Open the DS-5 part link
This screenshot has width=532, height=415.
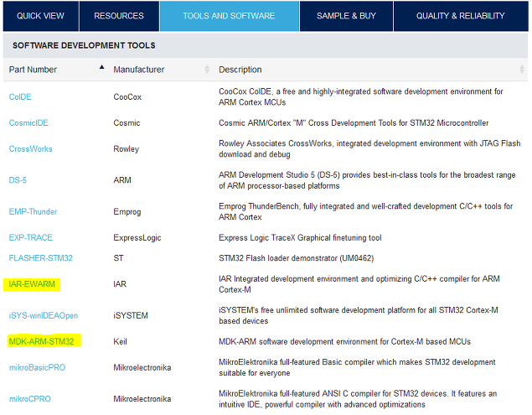coord(18,180)
